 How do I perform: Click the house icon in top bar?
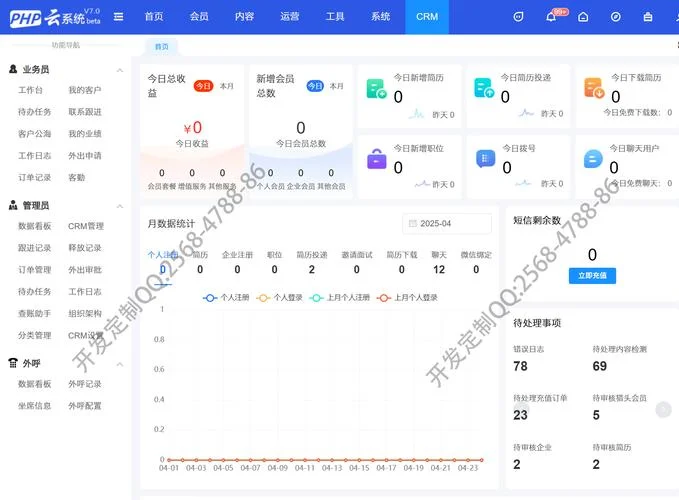pos(583,17)
